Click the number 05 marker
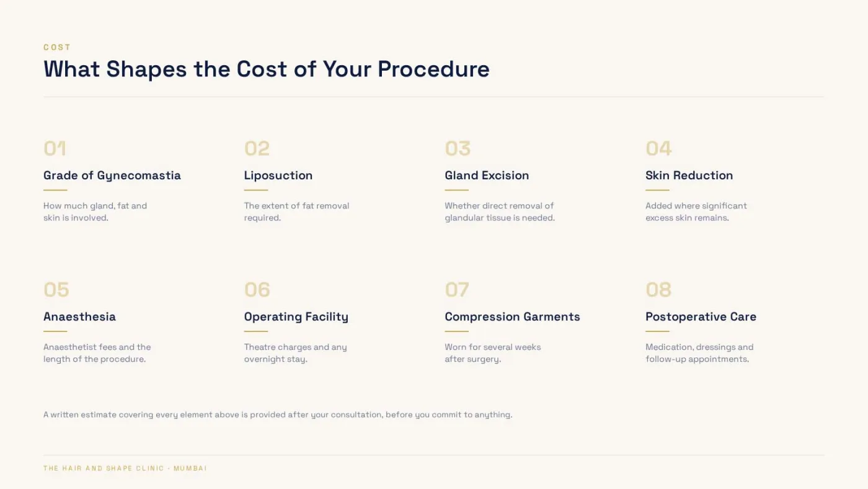This screenshot has width=868, height=489. (56, 290)
